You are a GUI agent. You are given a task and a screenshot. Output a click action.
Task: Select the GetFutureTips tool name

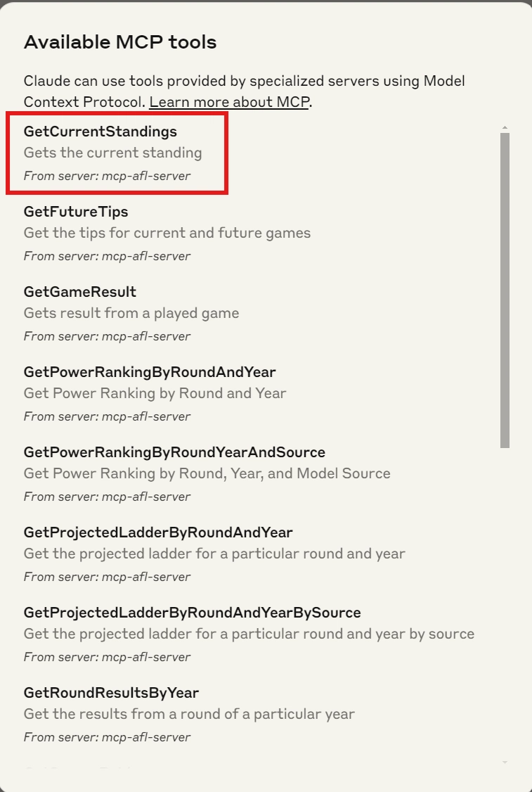pos(76,212)
